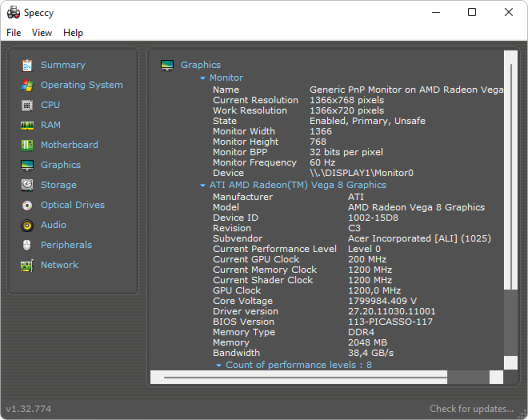Click the 60 Hz monitor frequency value

pos(322,163)
